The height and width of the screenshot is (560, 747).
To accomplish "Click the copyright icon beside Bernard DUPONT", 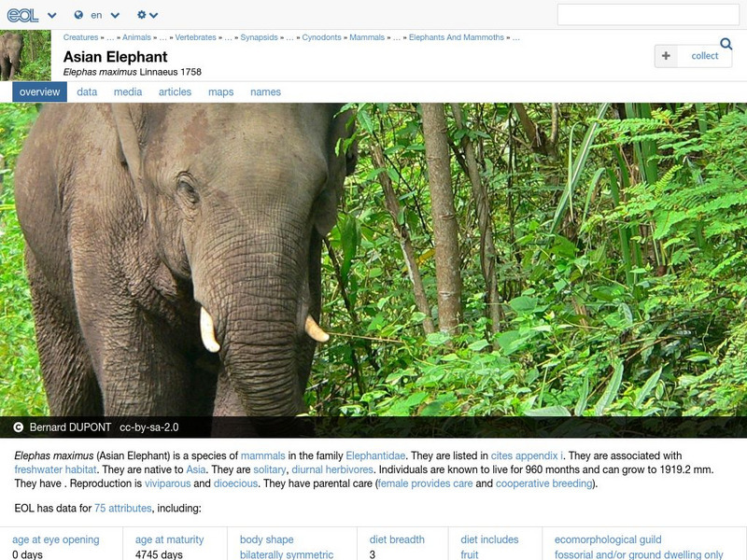I will pyautogui.click(x=19, y=427).
